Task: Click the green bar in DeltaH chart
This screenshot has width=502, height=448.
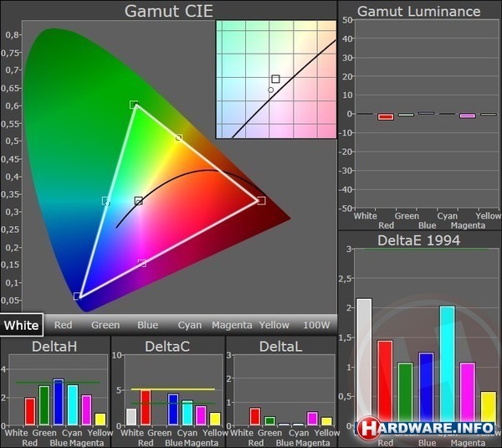Action: coord(44,405)
